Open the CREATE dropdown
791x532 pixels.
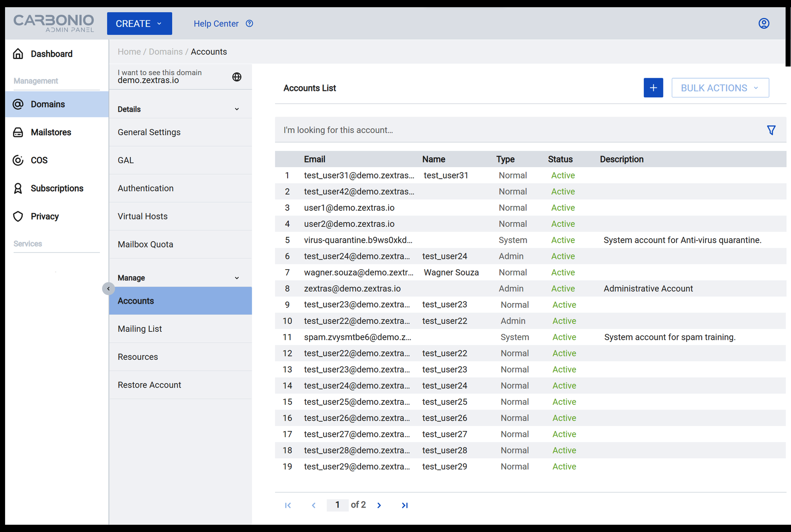coord(139,24)
